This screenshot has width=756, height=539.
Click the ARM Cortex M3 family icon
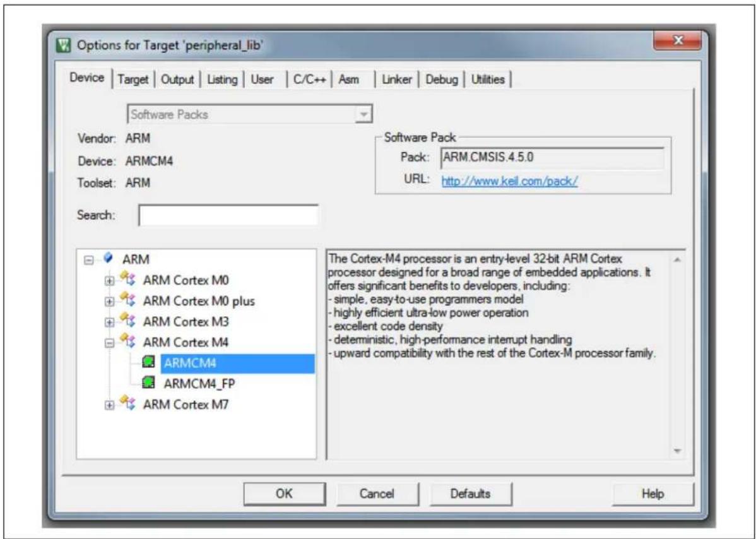pyautogui.click(x=127, y=321)
